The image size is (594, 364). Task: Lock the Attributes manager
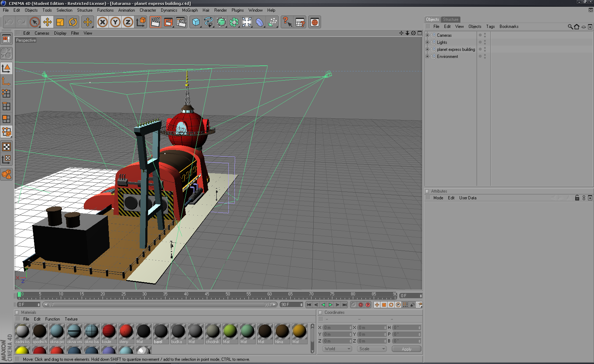(x=577, y=198)
